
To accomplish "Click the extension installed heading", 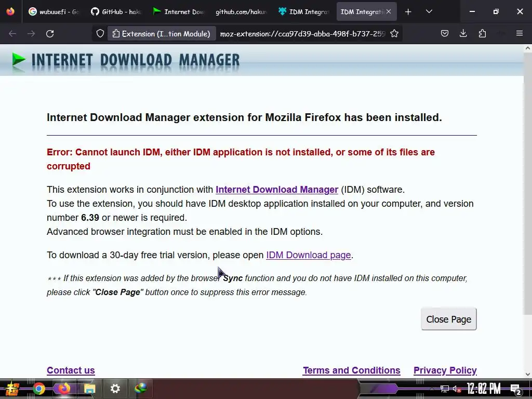I will point(244,117).
